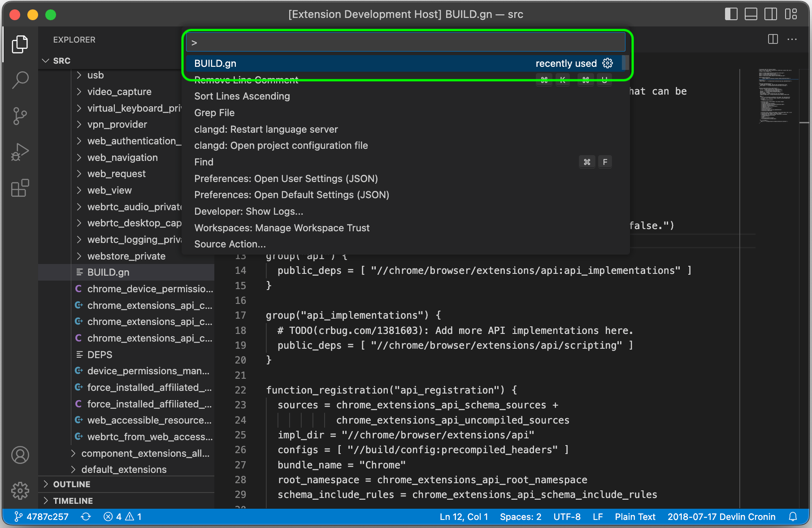The width and height of the screenshot is (812, 528).
Task: Open the Manage gear in activity bar
Action: point(20,491)
